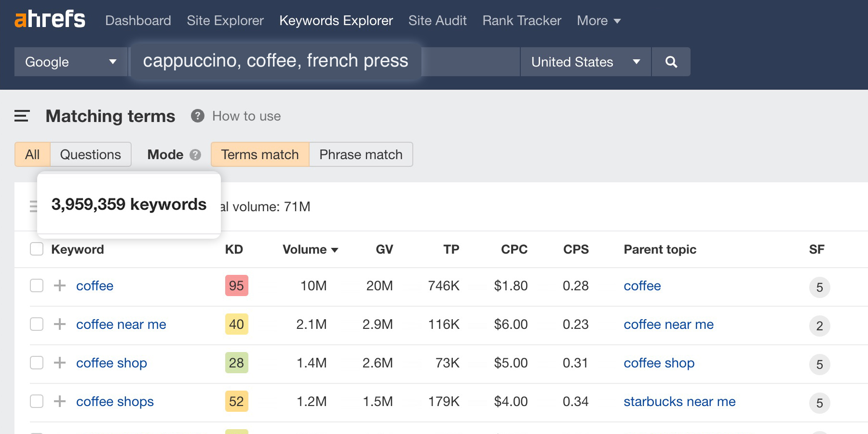Click the plus icon beside coffee shop
868x434 pixels.
60,363
